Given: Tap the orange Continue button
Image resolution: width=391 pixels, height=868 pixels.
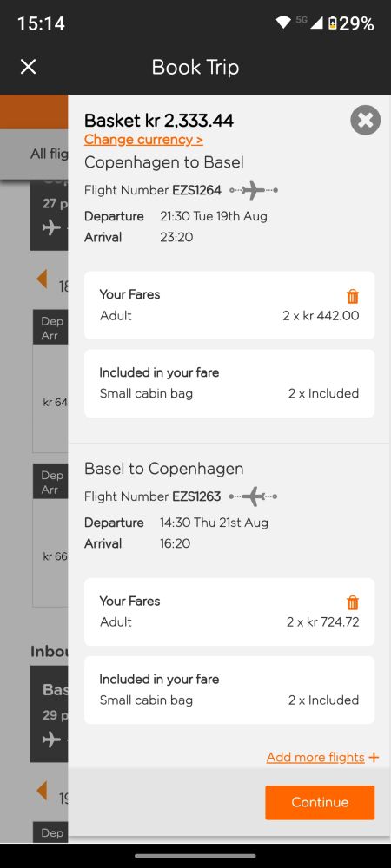Looking at the screenshot, I should point(320,802).
